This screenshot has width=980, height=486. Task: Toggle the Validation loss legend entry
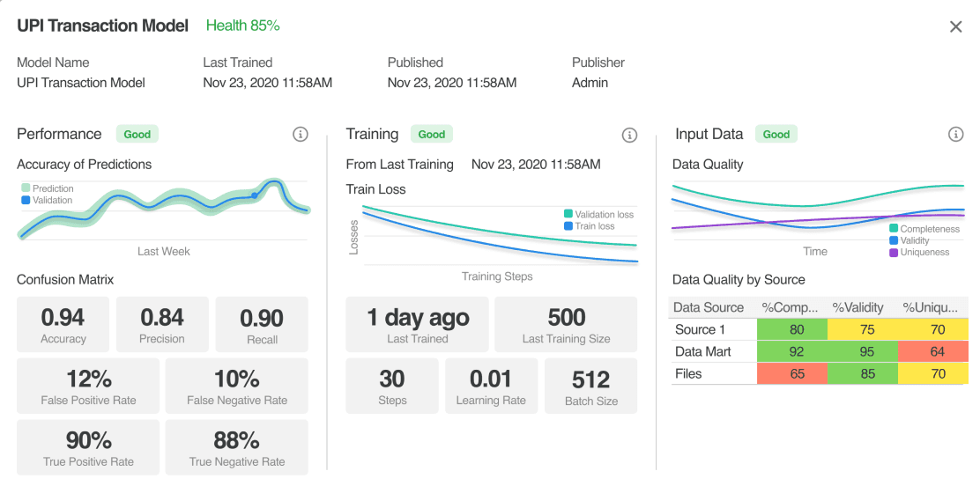pyautogui.click(x=598, y=214)
